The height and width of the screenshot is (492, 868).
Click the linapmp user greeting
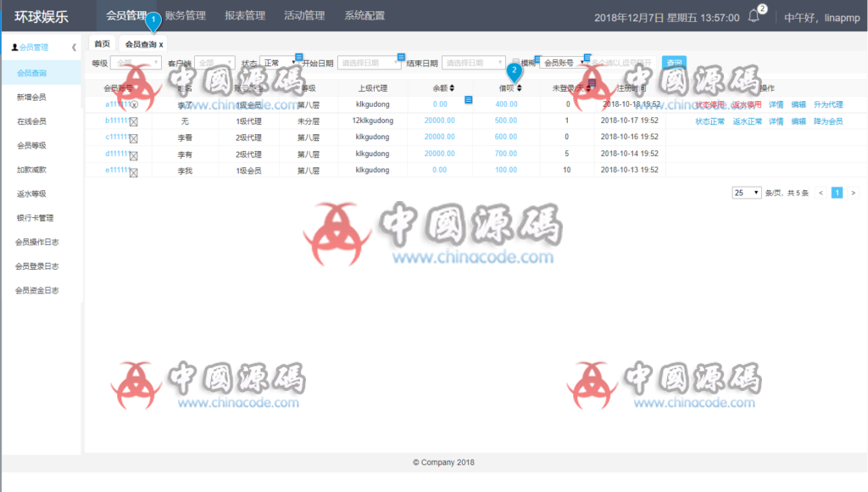click(x=822, y=18)
